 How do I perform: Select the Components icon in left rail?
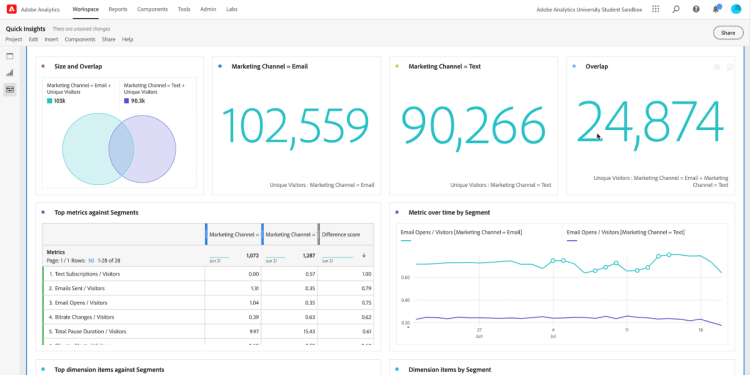[x=10, y=89]
